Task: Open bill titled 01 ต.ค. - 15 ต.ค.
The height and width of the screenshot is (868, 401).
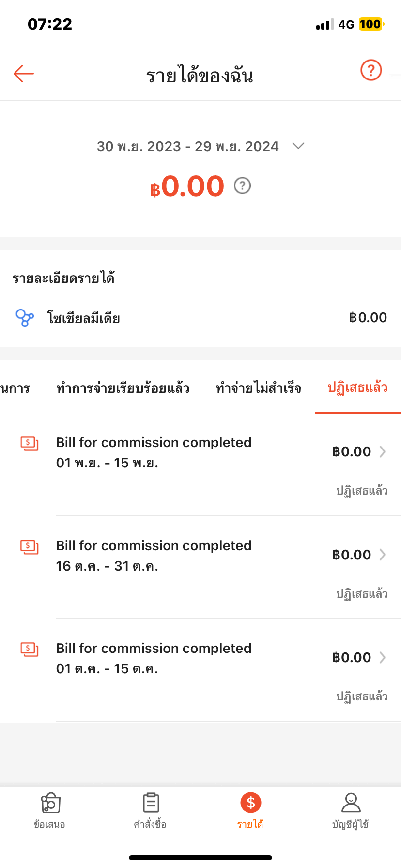Action: pyautogui.click(x=154, y=659)
